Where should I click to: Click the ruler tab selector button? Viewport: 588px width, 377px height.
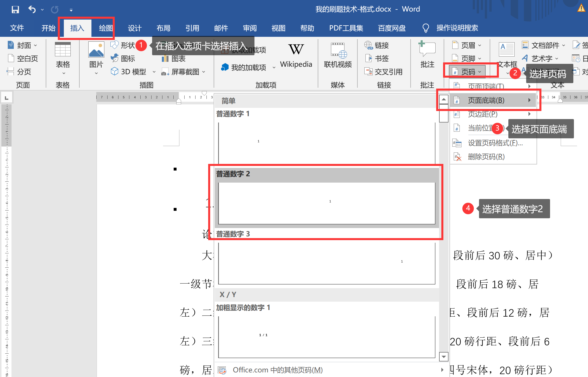(x=7, y=97)
